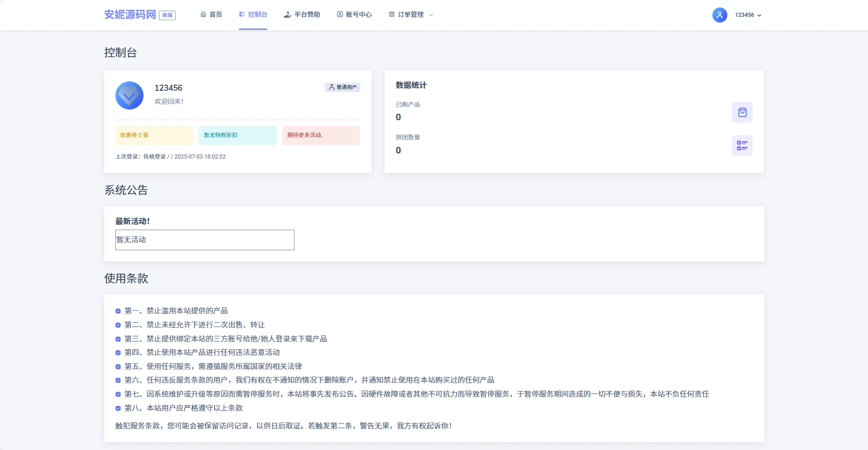Click the user avatar icon top right

(719, 15)
